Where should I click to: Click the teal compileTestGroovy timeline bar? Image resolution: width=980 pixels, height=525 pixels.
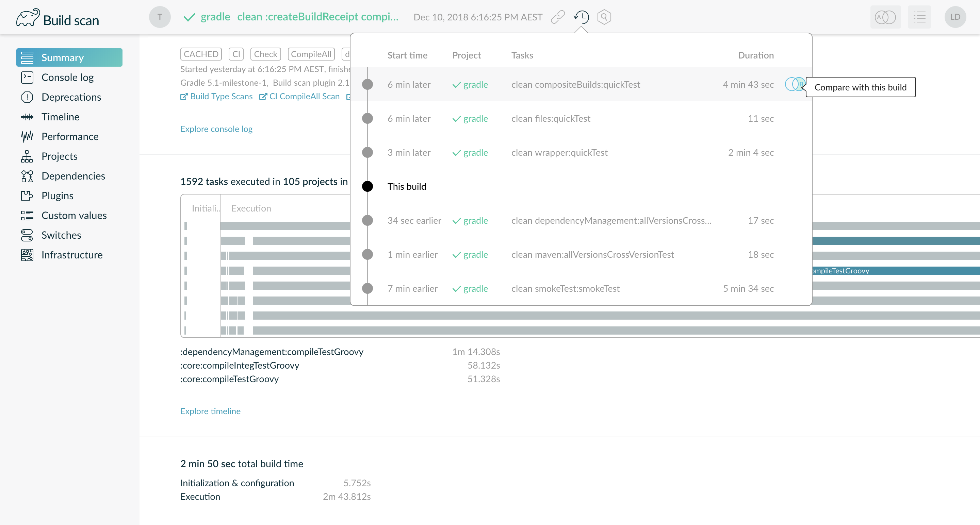click(894, 271)
